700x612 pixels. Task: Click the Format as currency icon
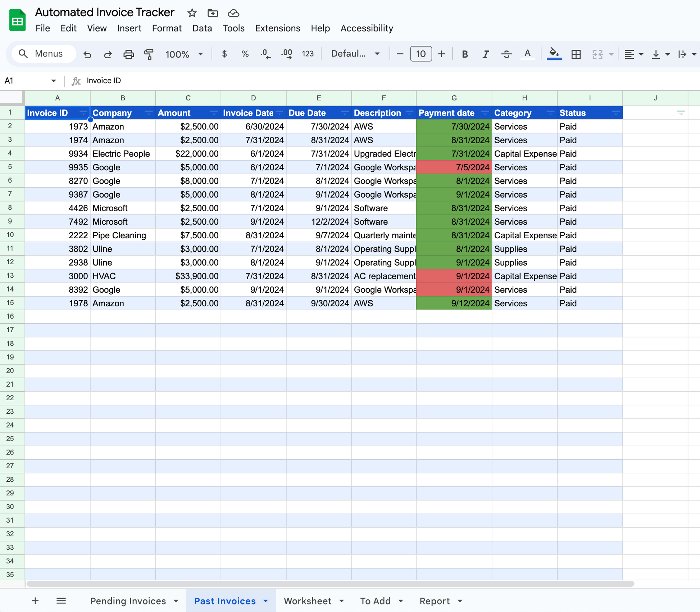[224, 54]
